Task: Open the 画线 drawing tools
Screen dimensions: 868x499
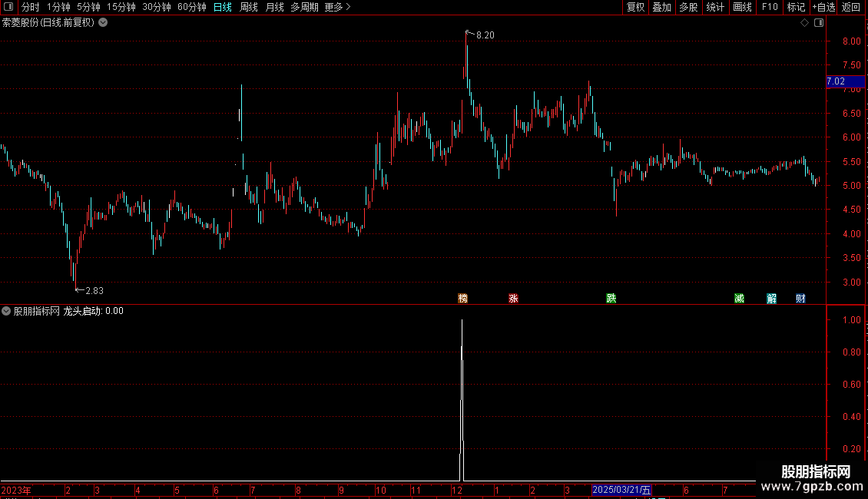Action: [x=742, y=7]
